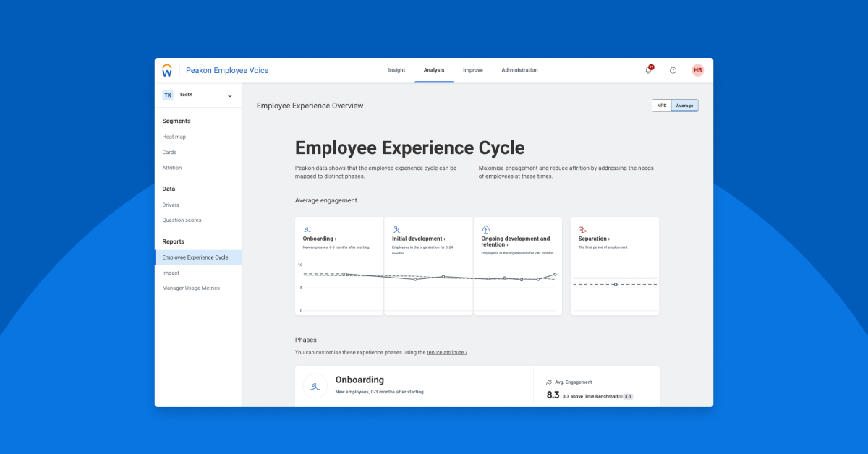Image resolution: width=868 pixels, height=454 pixels.
Task: Select the Average score toggle option
Action: coord(686,105)
